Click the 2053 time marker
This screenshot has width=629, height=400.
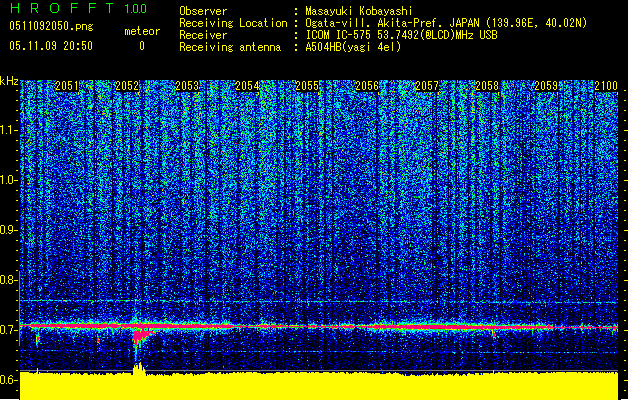pyautogui.click(x=187, y=86)
